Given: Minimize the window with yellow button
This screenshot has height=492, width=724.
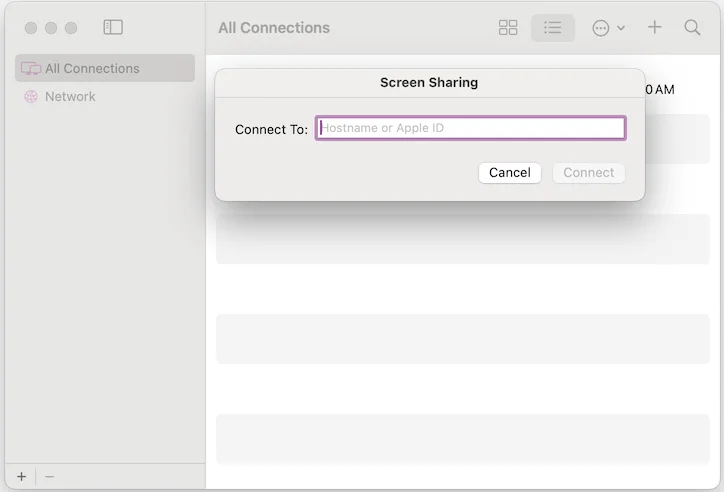Looking at the screenshot, I should (x=51, y=28).
